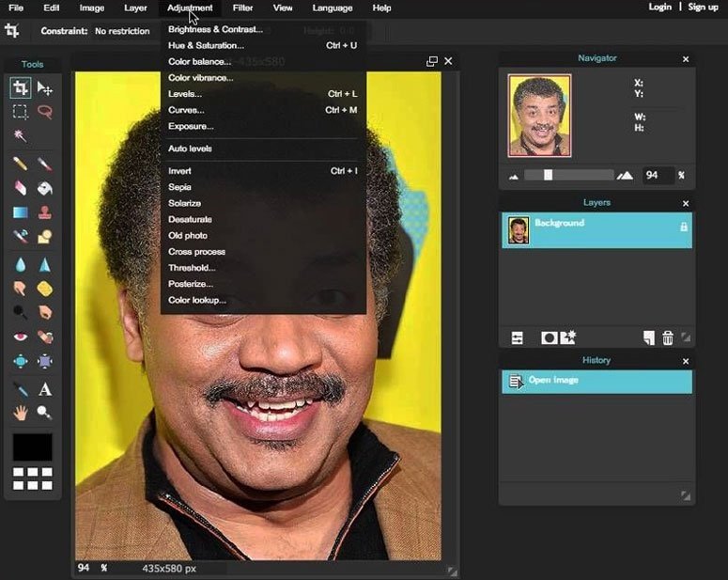Unlock the Background layer lock icon
728x580 pixels.
click(684, 227)
